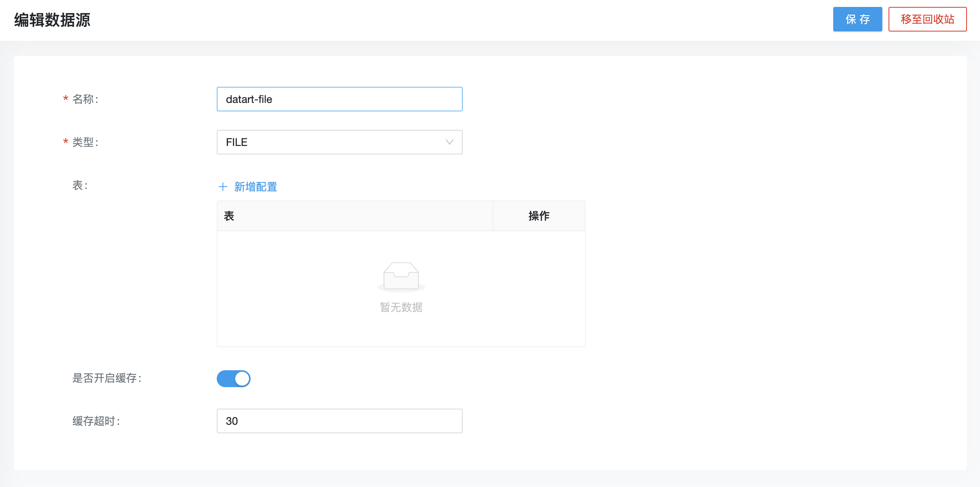980x487 pixels.
Task: Click the 暂无数据 empty placeholder text
Action: pyautogui.click(x=401, y=307)
